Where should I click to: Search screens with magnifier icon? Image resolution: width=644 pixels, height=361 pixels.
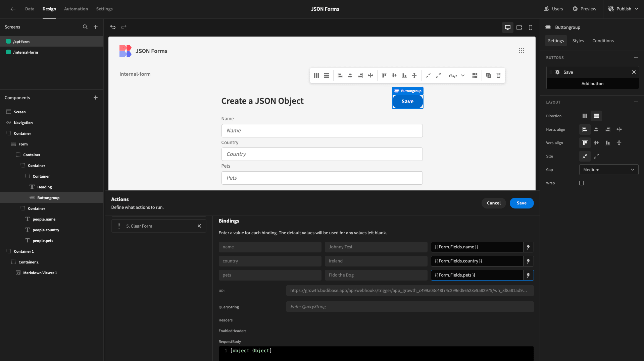[x=85, y=27]
